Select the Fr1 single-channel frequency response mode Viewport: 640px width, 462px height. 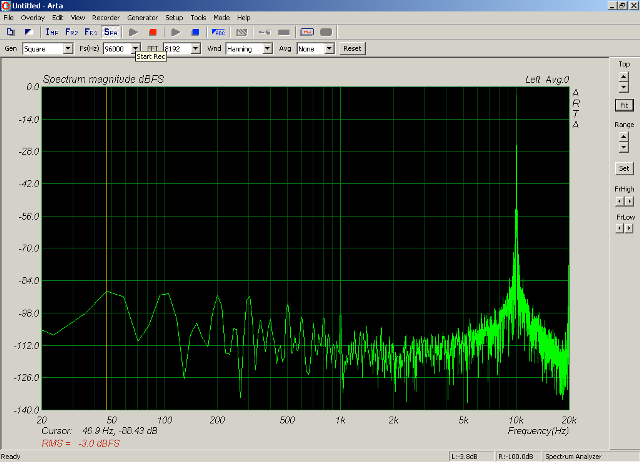91,32
